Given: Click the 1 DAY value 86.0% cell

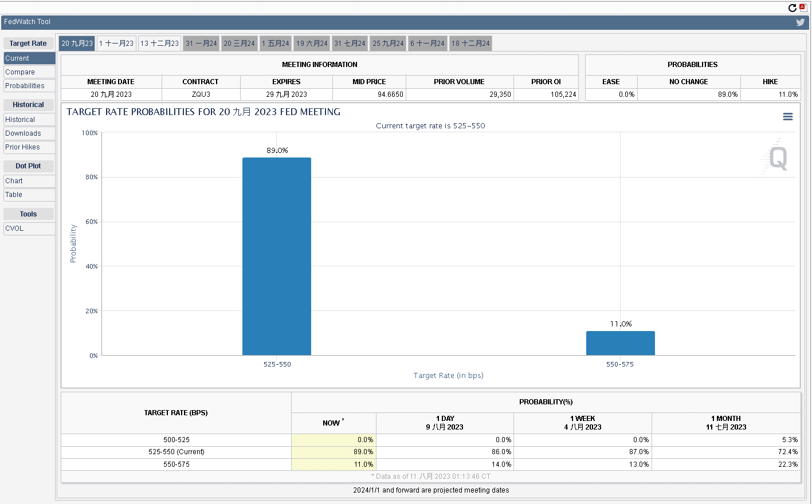Looking at the screenshot, I should tap(445, 452).
